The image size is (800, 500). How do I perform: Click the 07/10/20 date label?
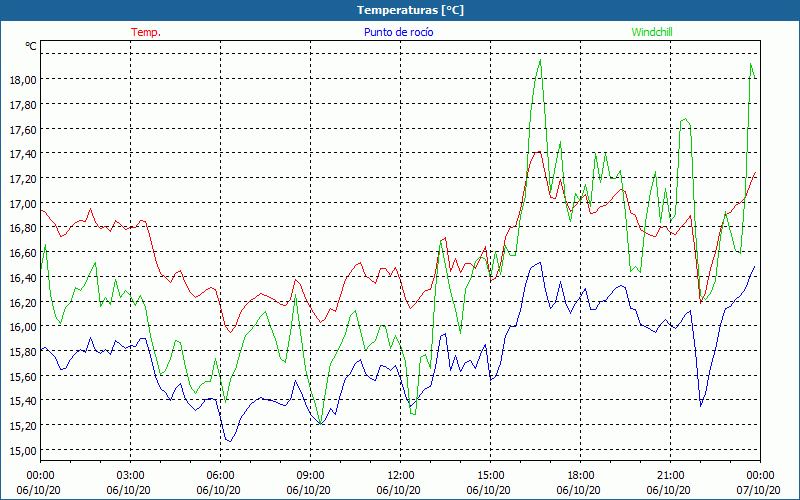click(x=759, y=490)
